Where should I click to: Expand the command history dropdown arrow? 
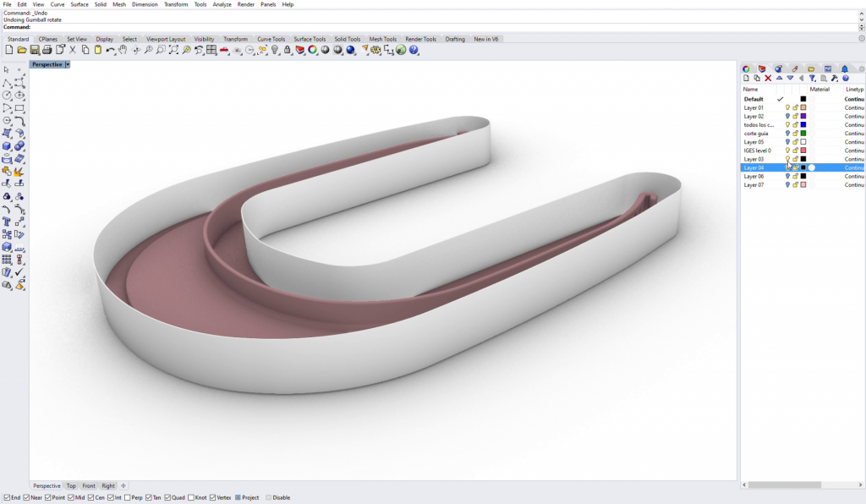[862, 27]
